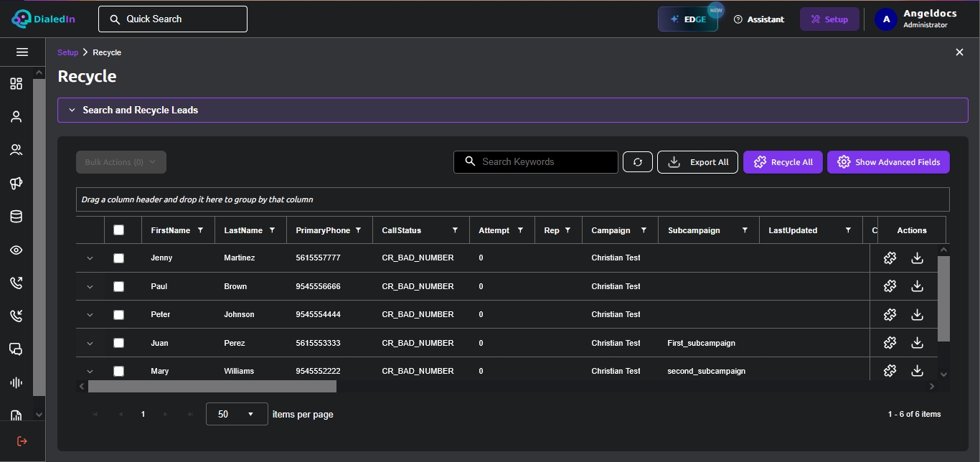Viewport: 980px width, 462px height.
Task: Open the Campaign column filter
Action: tap(644, 230)
